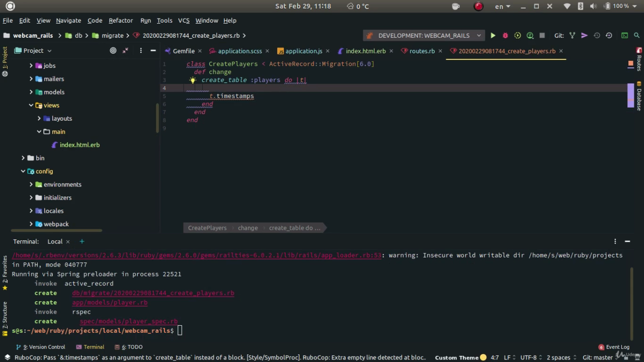Add new terminal tab plus icon
The width and height of the screenshot is (644, 362).
pyautogui.click(x=82, y=241)
